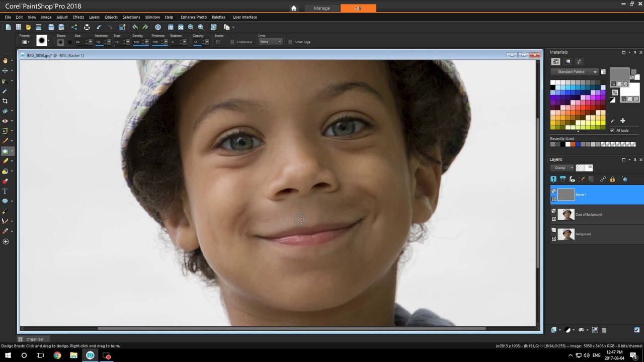Click the home icon tab
The width and height of the screenshot is (644, 362).
[294, 8]
